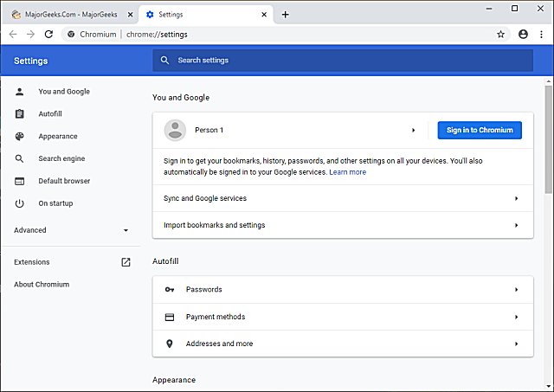The image size is (554, 392).
Task: Open a new tab with plus icon
Action: click(x=286, y=14)
